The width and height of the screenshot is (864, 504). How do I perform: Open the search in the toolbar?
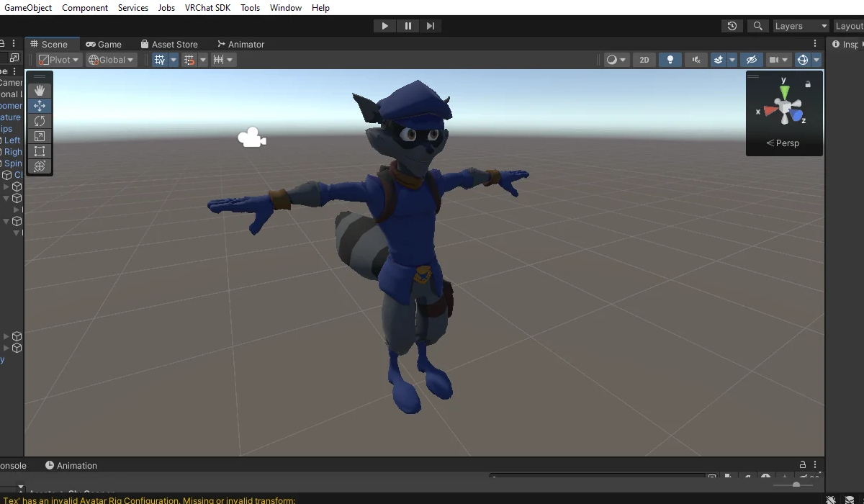tap(757, 25)
